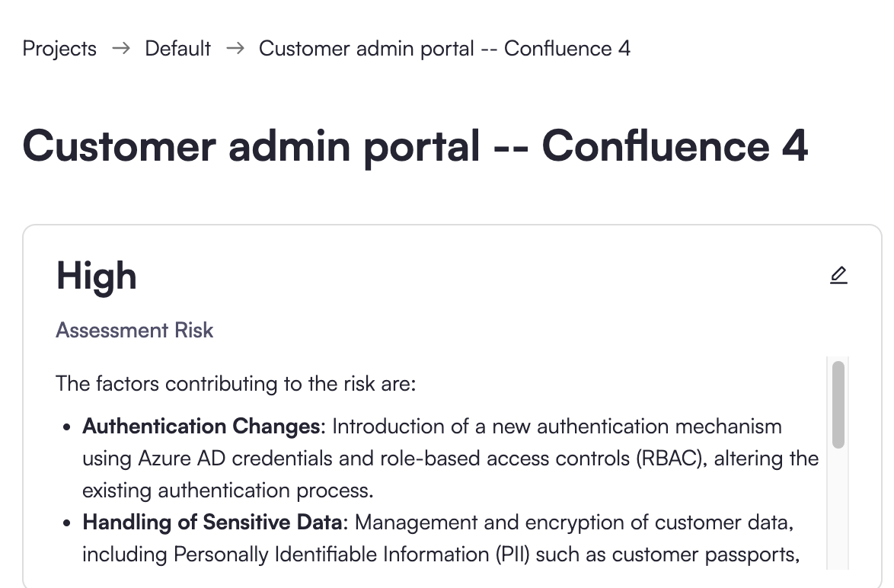Click the large page title heading
The image size is (894, 588).
click(415, 145)
